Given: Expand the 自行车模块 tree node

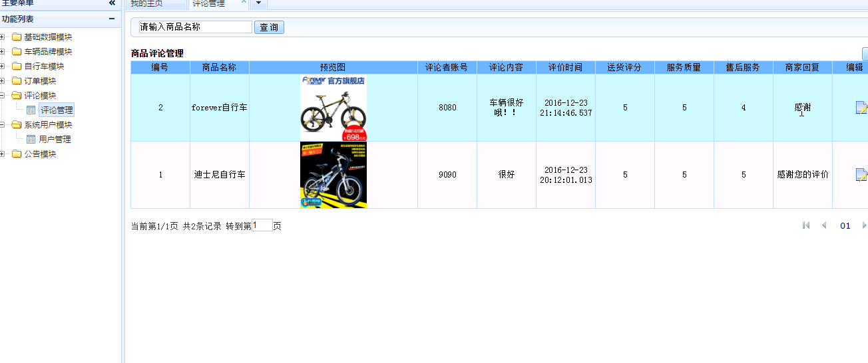Looking at the screenshot, I should click(x=3, y=66).
